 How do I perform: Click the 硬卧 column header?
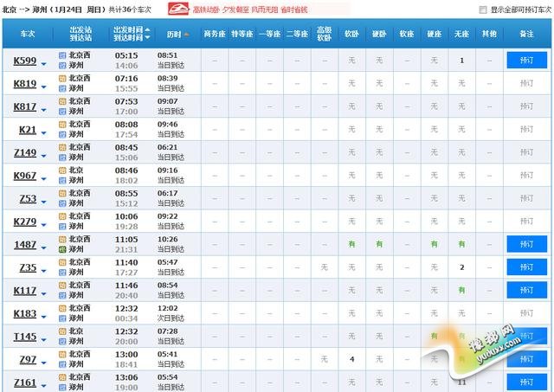[x=379, y=35]
